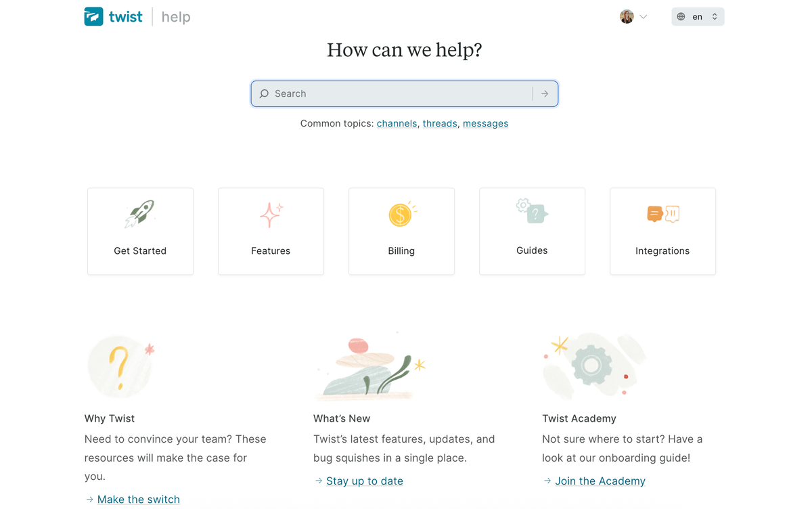Open the language selector dropdown
812x509 pixels.
698,17
